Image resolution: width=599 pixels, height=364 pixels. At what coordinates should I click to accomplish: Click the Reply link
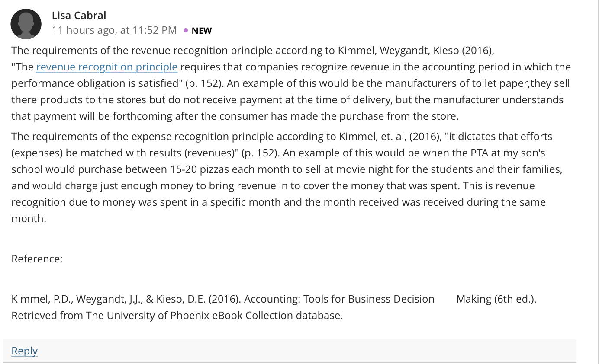[24, 351]
